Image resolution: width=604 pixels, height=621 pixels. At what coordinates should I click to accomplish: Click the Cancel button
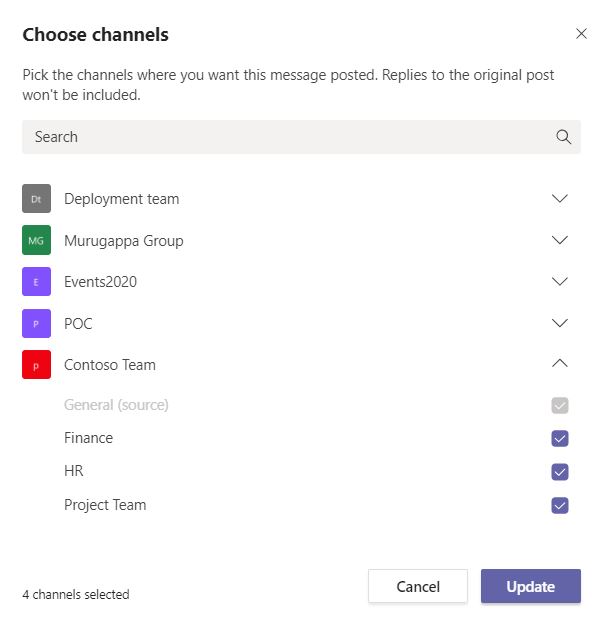(418, 587)
